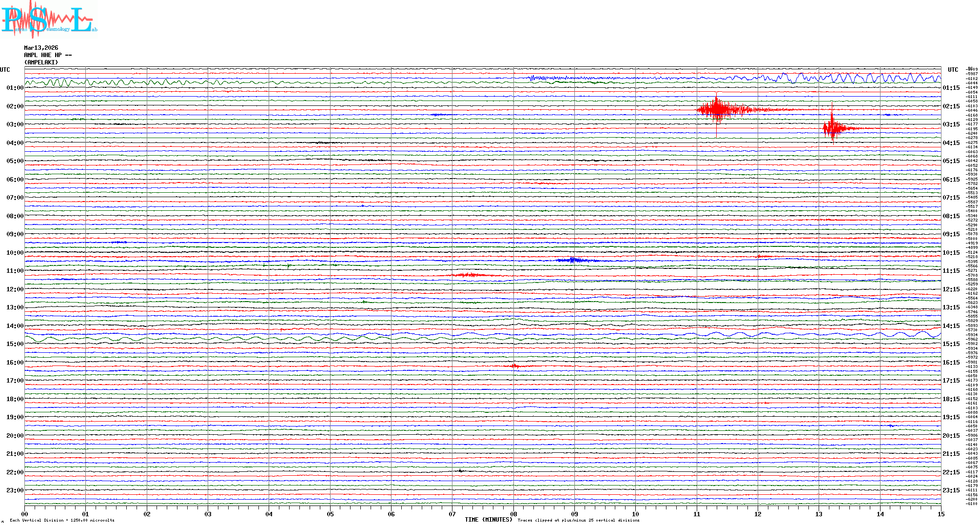Click the vertical division microvolts footnote
Image resolution: width=980 pixels, height=527 pixels.
tap(62, 520)
